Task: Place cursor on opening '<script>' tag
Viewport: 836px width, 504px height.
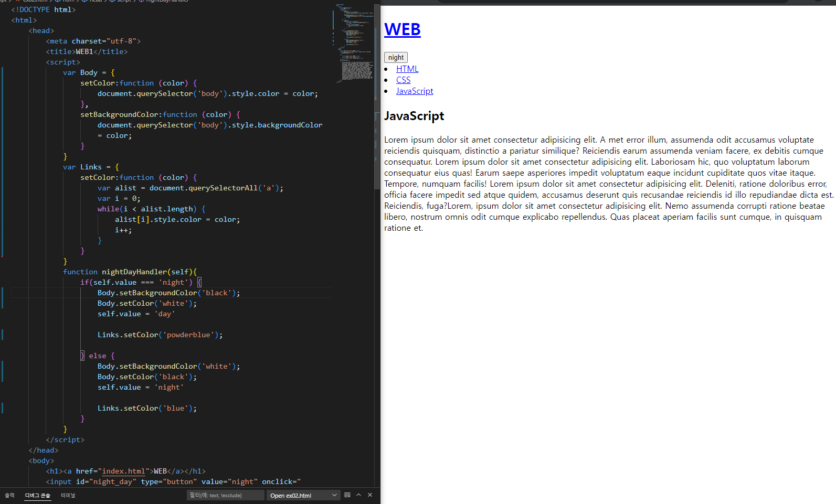Action: click(x=63, y=62)
